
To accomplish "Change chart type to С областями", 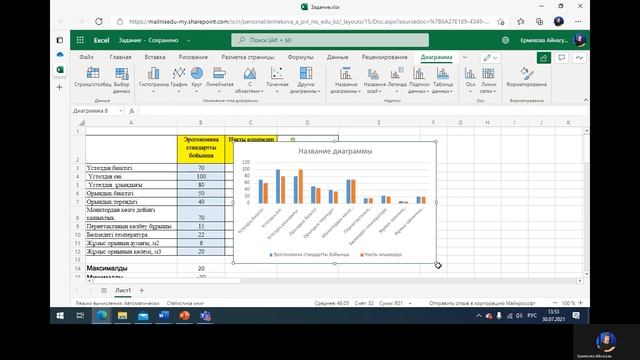I will [x=249, y=80].
